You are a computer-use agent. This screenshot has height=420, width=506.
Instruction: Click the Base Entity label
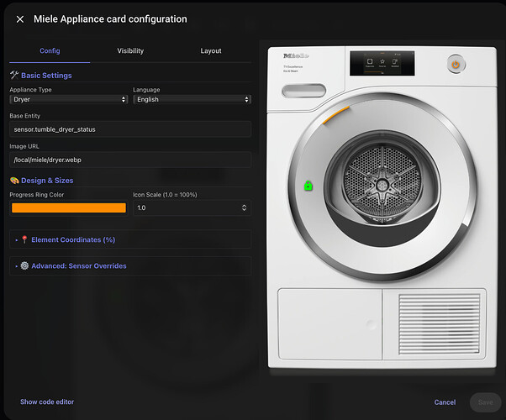(25, 116)
